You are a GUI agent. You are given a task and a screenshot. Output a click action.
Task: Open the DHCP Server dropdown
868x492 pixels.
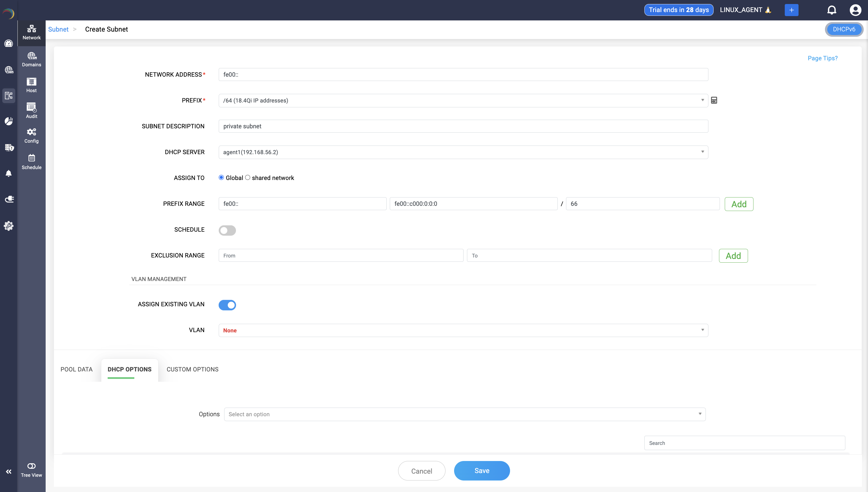[463, 152]
